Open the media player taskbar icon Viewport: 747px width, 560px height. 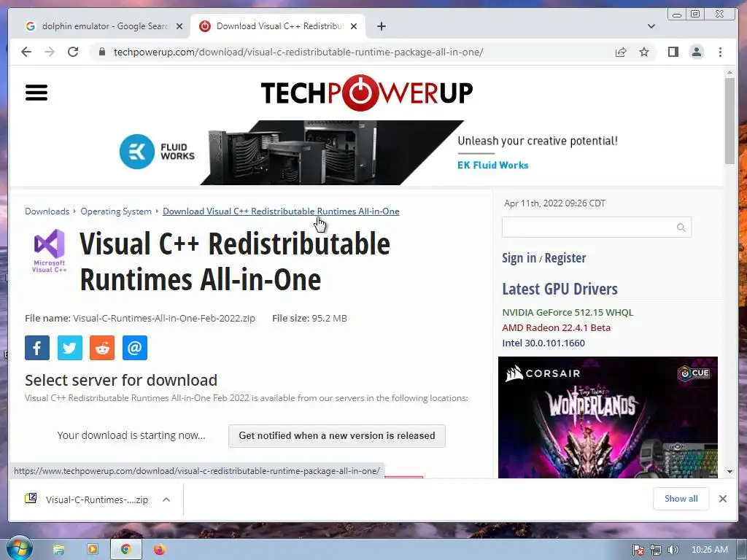(93, 550)
